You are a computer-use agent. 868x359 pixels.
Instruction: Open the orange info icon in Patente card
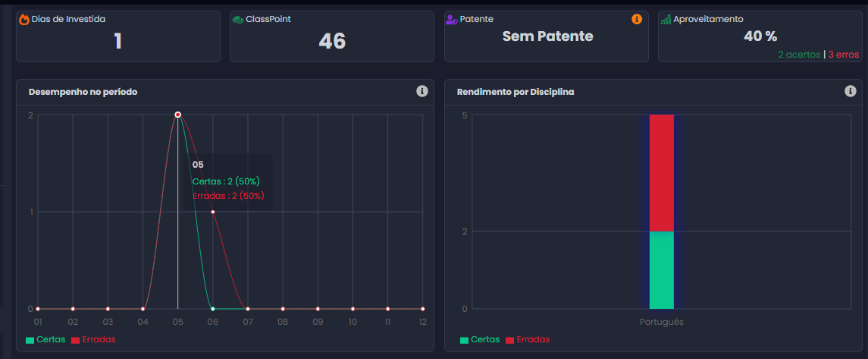click(x=637, y=20)
